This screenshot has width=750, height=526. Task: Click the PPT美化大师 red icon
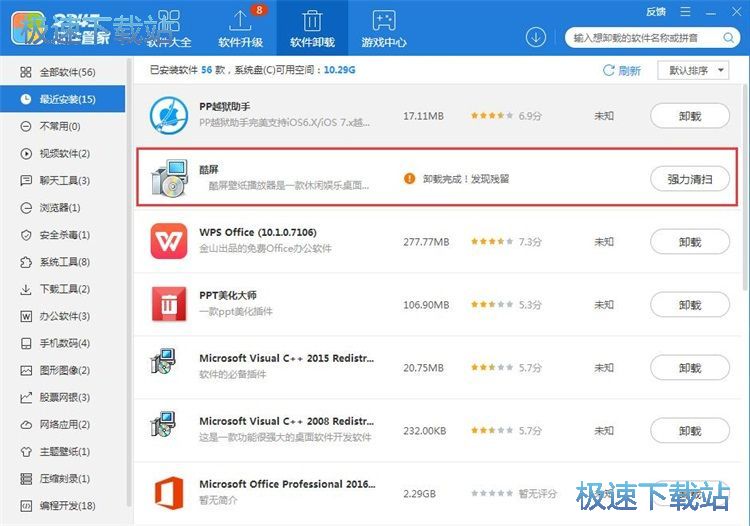[x=169, y=304]
